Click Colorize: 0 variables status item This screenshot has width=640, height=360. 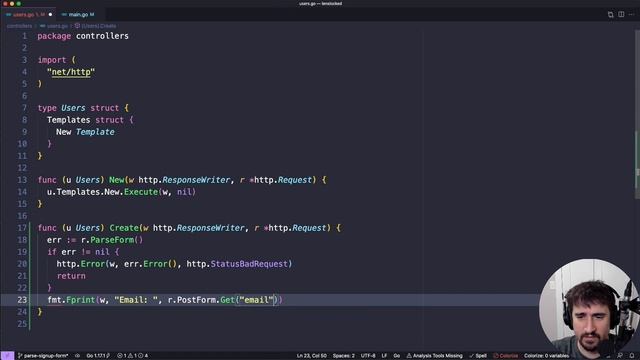tap(546, 356)
